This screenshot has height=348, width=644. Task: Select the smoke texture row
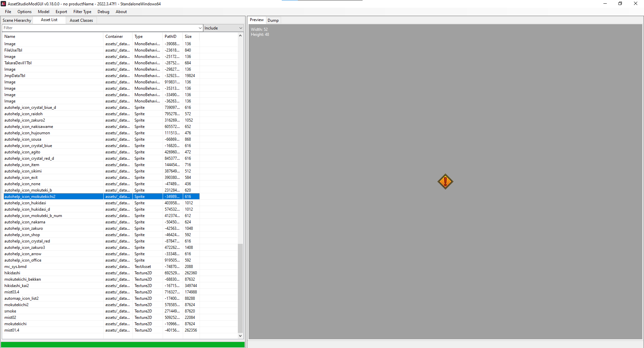pos(101,311)
